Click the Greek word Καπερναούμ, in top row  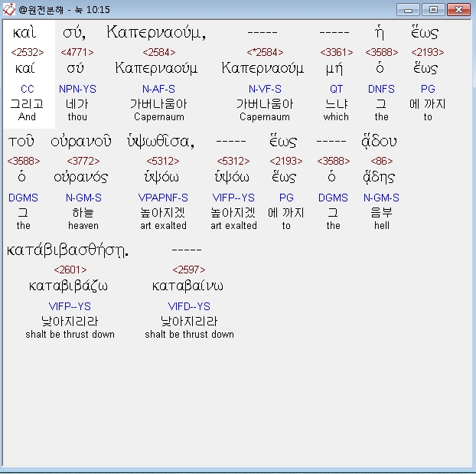[156, 32]
